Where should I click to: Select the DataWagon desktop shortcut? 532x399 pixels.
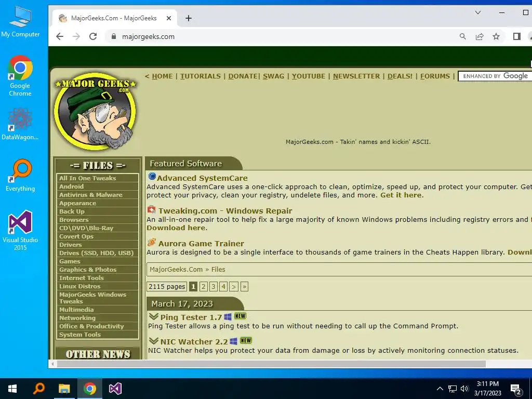[x=20, y=124]
